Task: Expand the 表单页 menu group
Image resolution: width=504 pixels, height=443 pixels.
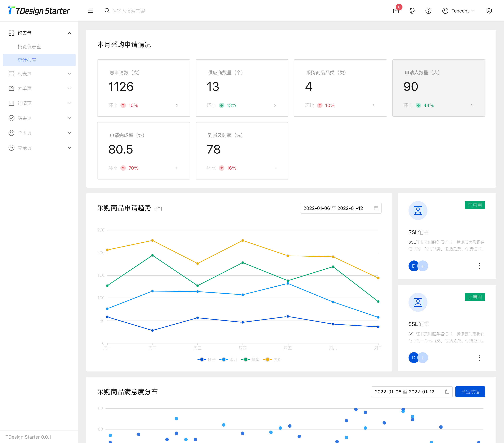Action: click(39, 88)
